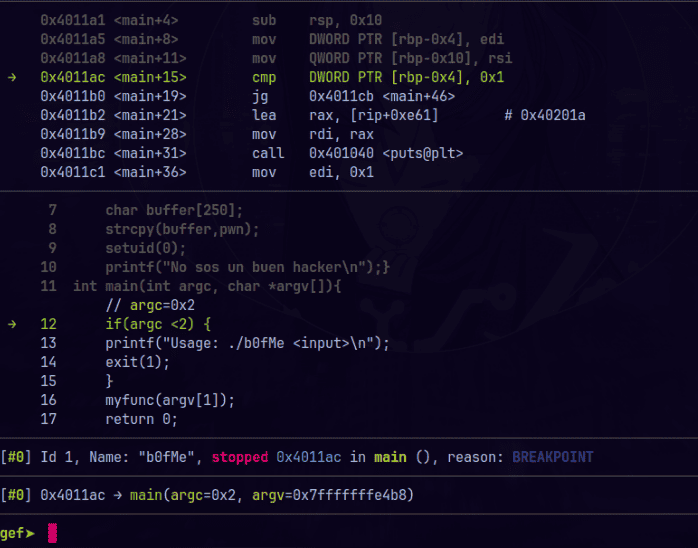Click the 'cmp' mnemonic on current instruction
The height and width of the screenshot is (548, 698).
(x=264, y=77)
